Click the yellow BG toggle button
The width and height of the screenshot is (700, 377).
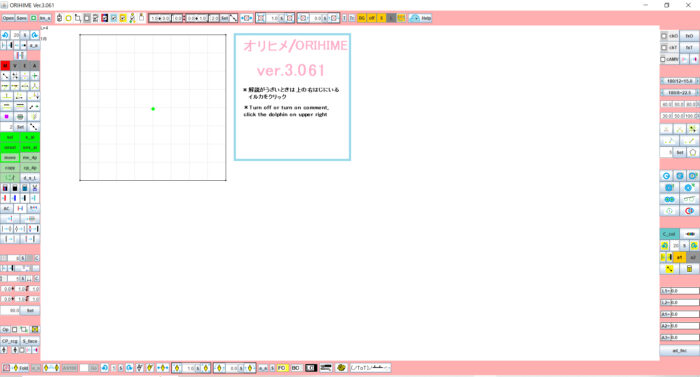tap(362, 18)
